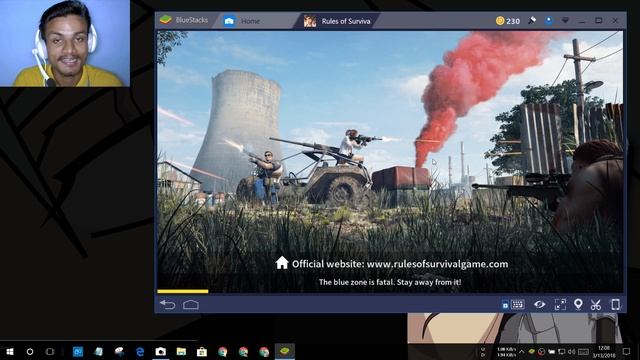Open the network tray icon
The image size is (640, 360).
coord(562,351)
